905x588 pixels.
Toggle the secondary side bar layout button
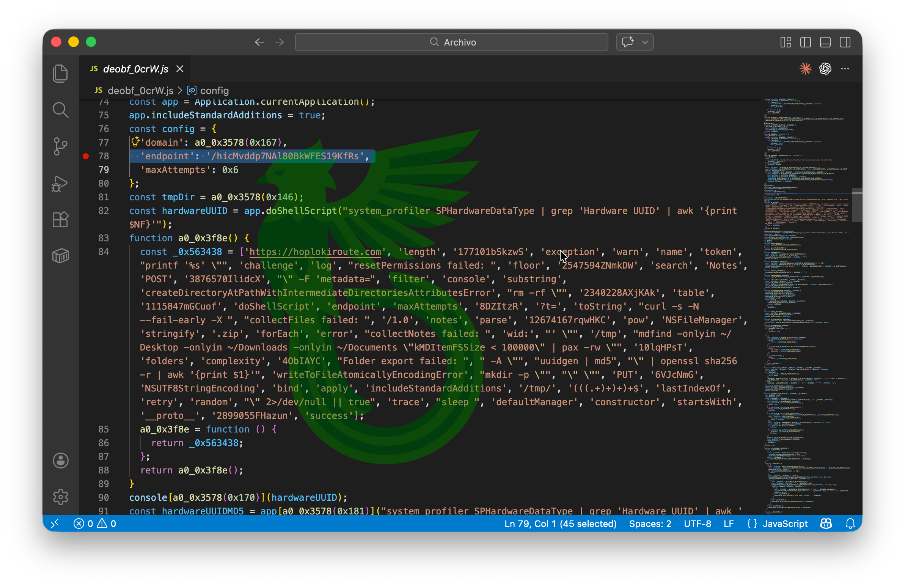click(x=845, y=42)
